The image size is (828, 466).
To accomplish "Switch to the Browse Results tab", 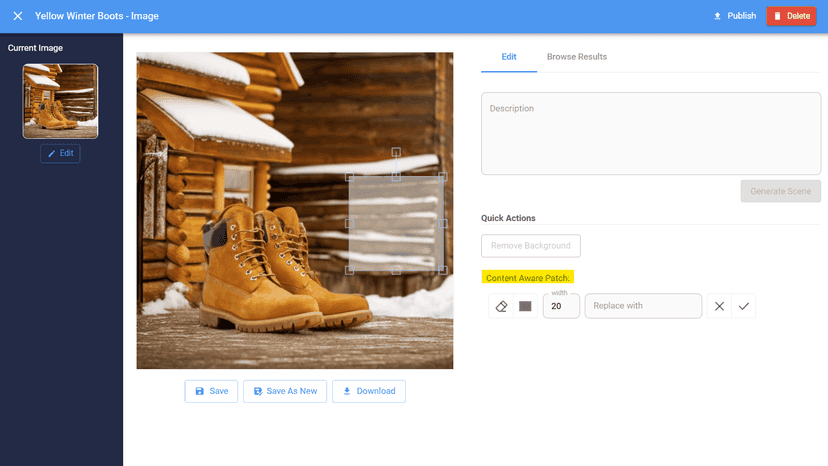I will tap(577, 57).
